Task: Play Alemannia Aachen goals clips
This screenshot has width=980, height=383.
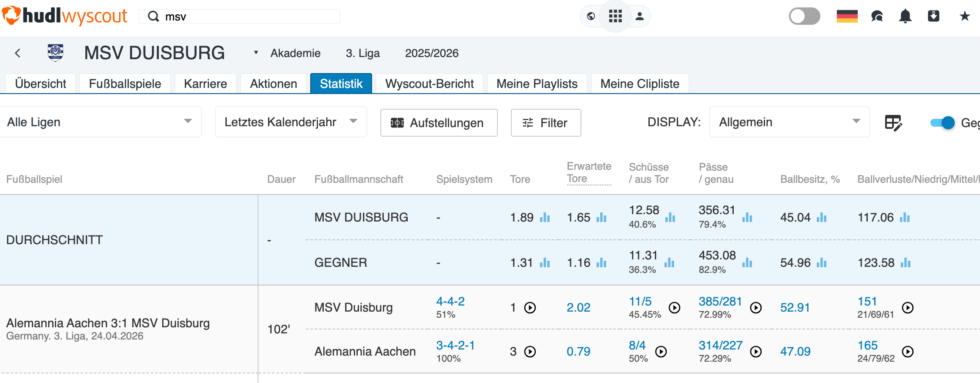Action: [530, 352]
